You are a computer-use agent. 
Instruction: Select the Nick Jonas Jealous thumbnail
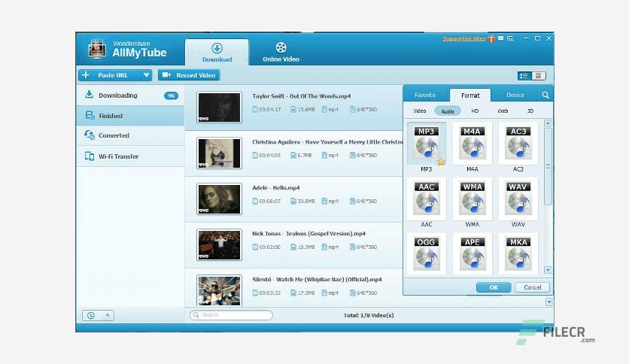(219, 244)
